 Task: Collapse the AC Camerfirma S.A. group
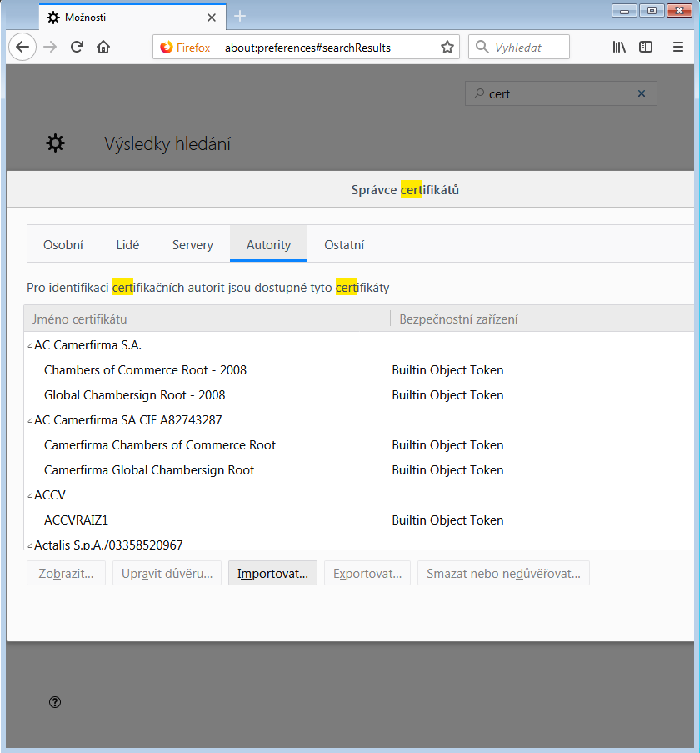(30, 345)
